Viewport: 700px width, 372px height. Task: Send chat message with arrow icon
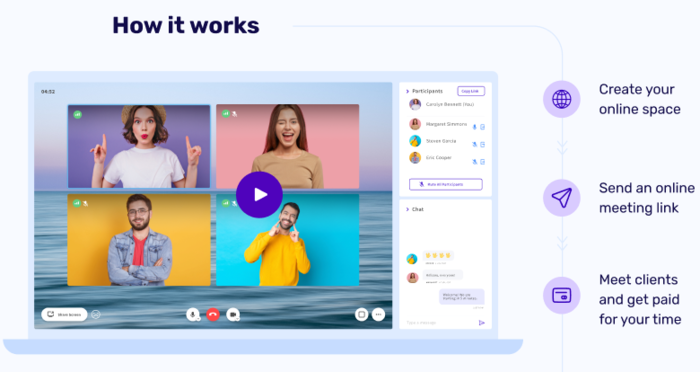(x=482, y=322)
